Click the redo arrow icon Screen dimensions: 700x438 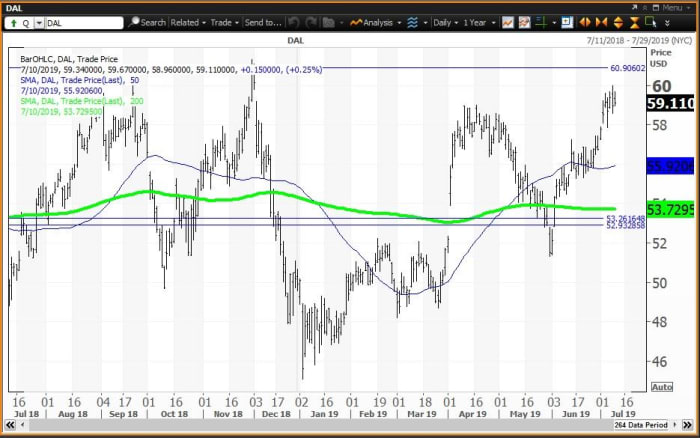[x=311, y=22]
